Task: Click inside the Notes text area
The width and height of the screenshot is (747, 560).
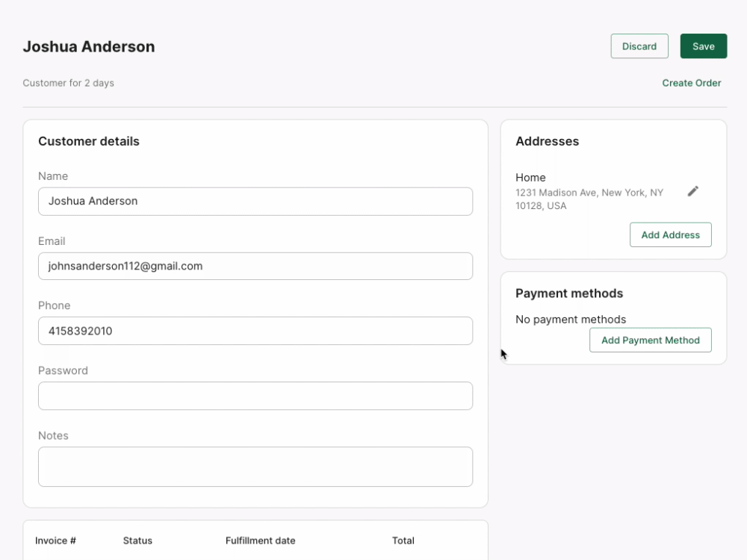Action: [255, 467]
